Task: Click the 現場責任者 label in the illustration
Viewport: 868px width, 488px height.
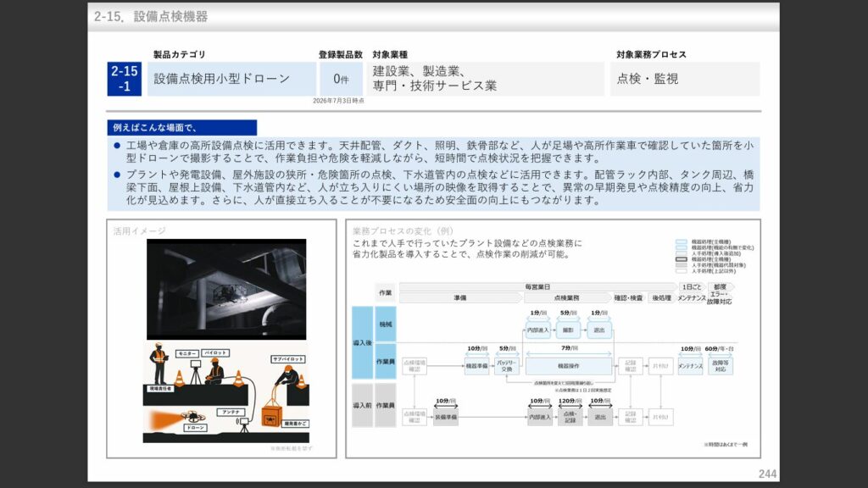Action: pos(160,388)
